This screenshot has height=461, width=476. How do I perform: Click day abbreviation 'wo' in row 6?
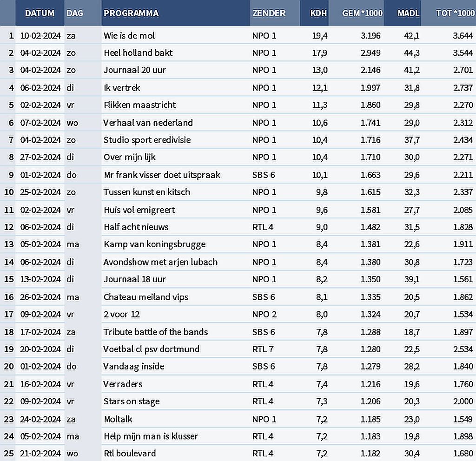pyautogui.click(x=72, y=123)
